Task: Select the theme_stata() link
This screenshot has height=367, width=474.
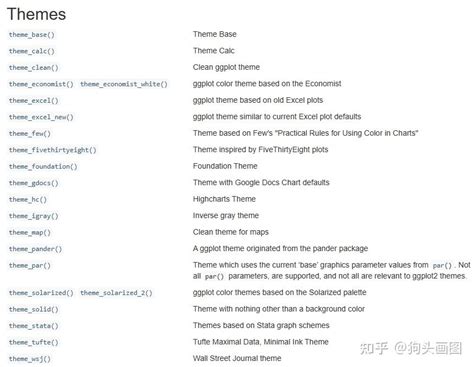Action: pyautogui.click(x=34, y=326)
